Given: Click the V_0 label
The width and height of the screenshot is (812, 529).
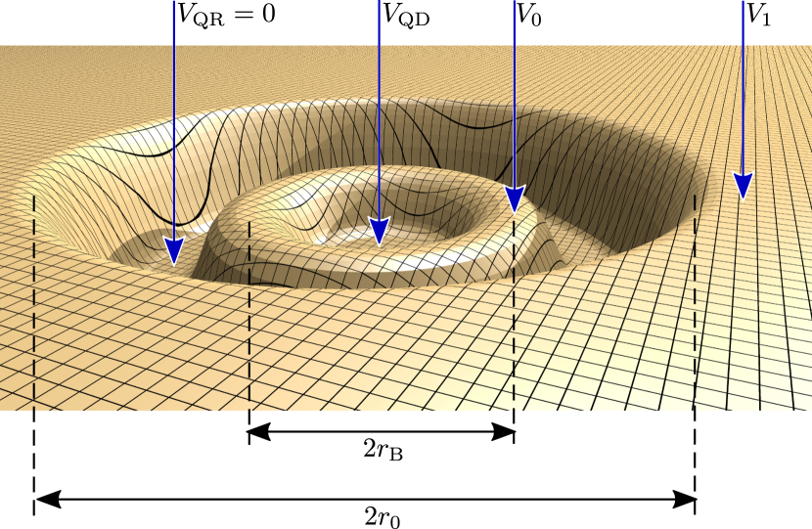Looking at the screenshot, I should pyautogui.click(x=529, y=15).
